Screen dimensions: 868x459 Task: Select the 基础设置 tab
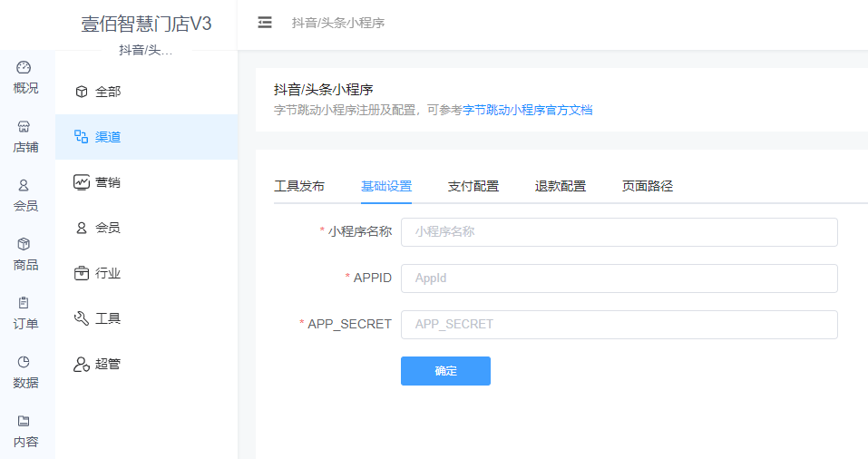pyautogui.click(x=386, y=186)
